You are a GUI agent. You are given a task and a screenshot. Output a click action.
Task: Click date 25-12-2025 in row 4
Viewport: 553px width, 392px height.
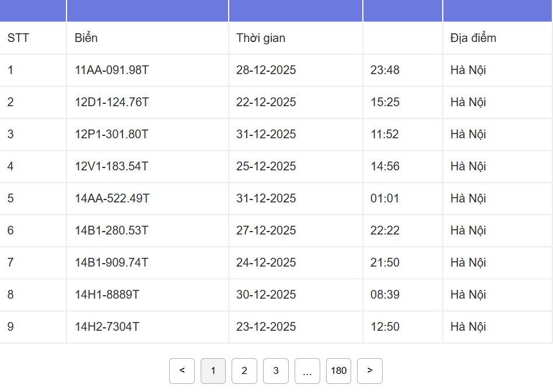[x=266, y=167]
